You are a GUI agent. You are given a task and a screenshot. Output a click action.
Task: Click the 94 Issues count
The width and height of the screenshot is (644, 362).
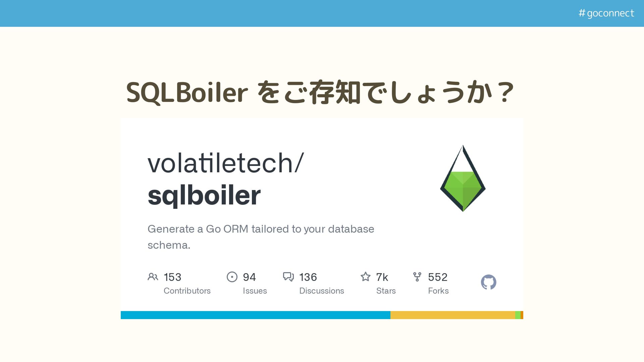coord(249,277)
